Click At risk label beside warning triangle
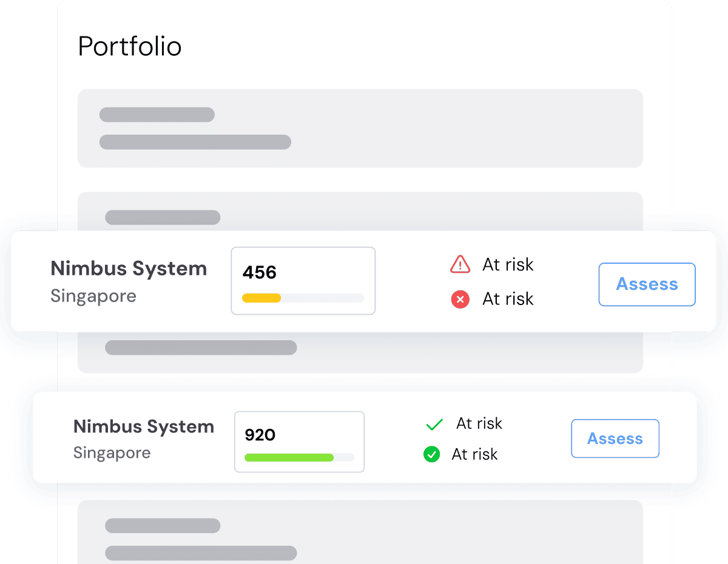The height and width of the screenshot is (564, 728). pyautogui.click(x=508, y=264)
